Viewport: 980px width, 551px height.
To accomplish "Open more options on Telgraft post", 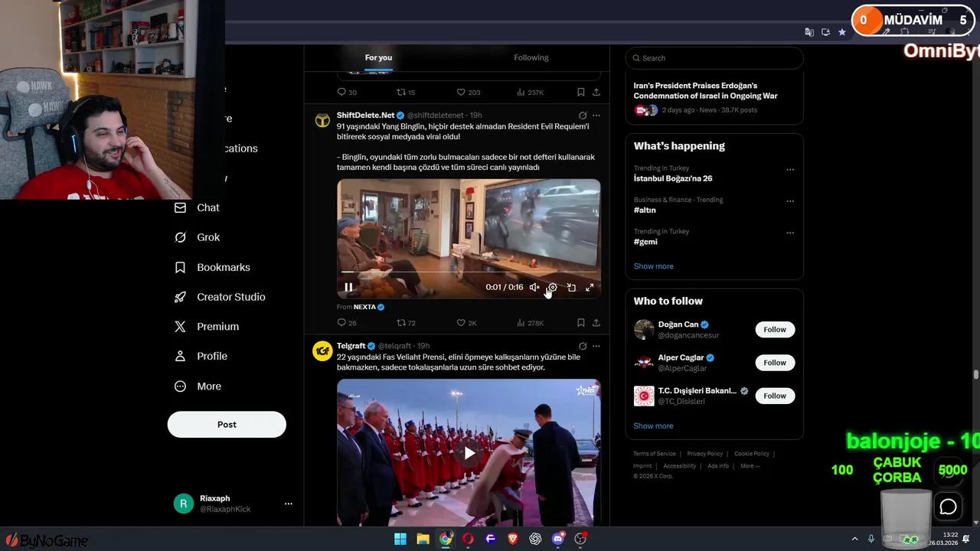I will click(x=596, y=346).
